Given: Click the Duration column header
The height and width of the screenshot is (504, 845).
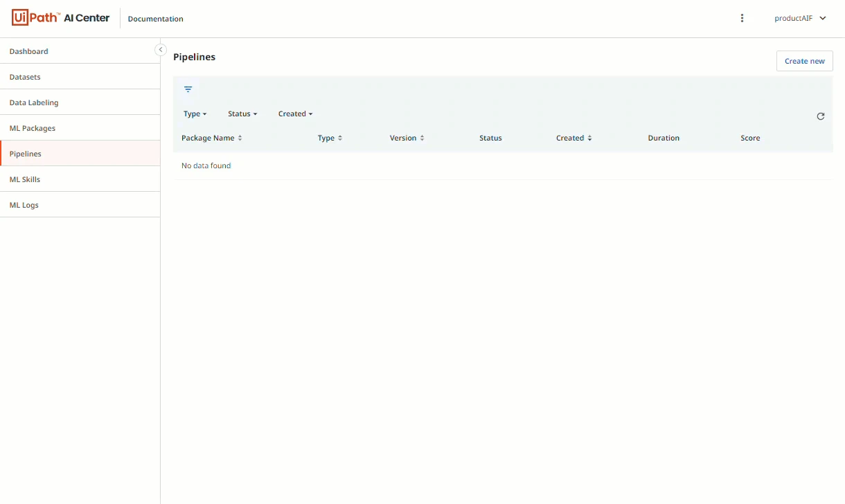Looking at the screenshot, I should pos(664,138).
